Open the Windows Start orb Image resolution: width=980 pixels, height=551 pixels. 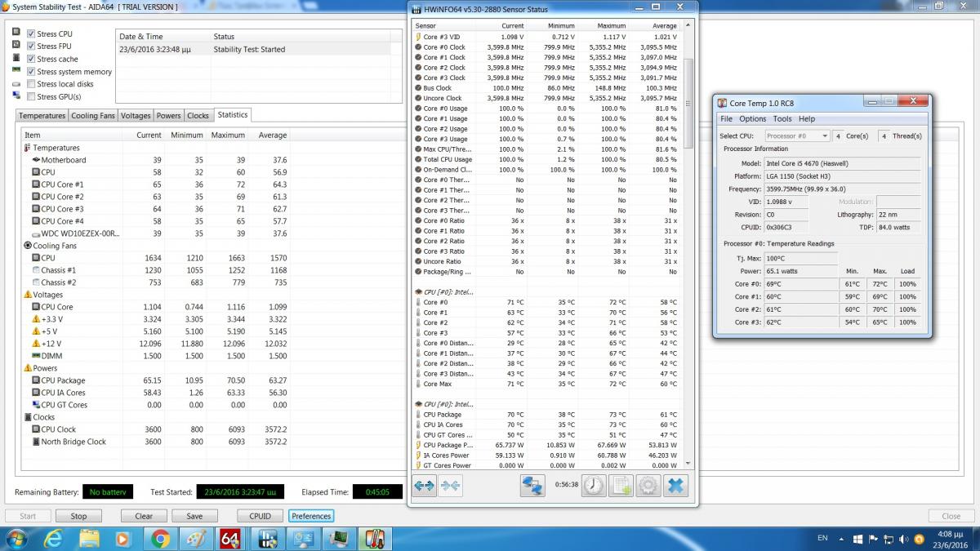(16, 539)
